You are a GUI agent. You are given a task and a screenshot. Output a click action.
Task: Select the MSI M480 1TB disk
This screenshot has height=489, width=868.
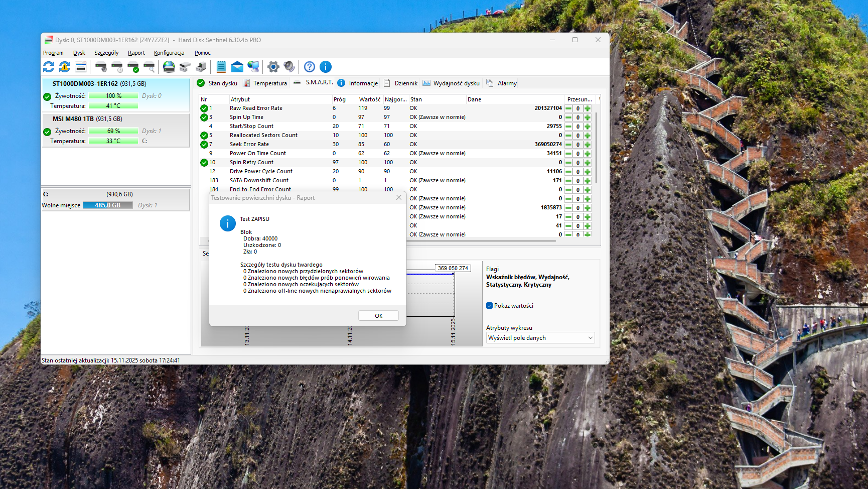point(74,119)
